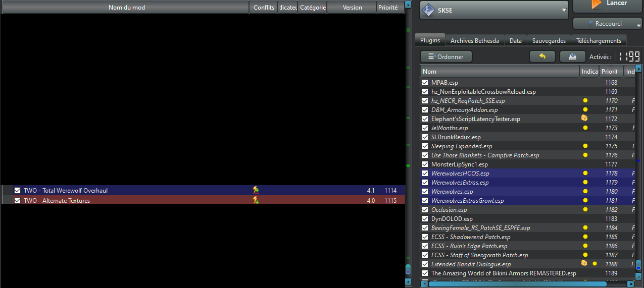
Task: Click the yellow undo arrow button
Action: (542, 56)
